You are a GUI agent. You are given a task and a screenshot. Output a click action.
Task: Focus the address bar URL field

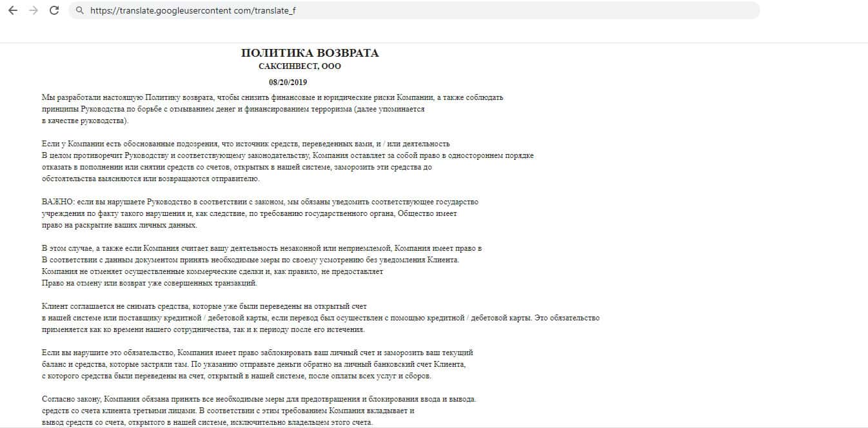click(414, 10)
